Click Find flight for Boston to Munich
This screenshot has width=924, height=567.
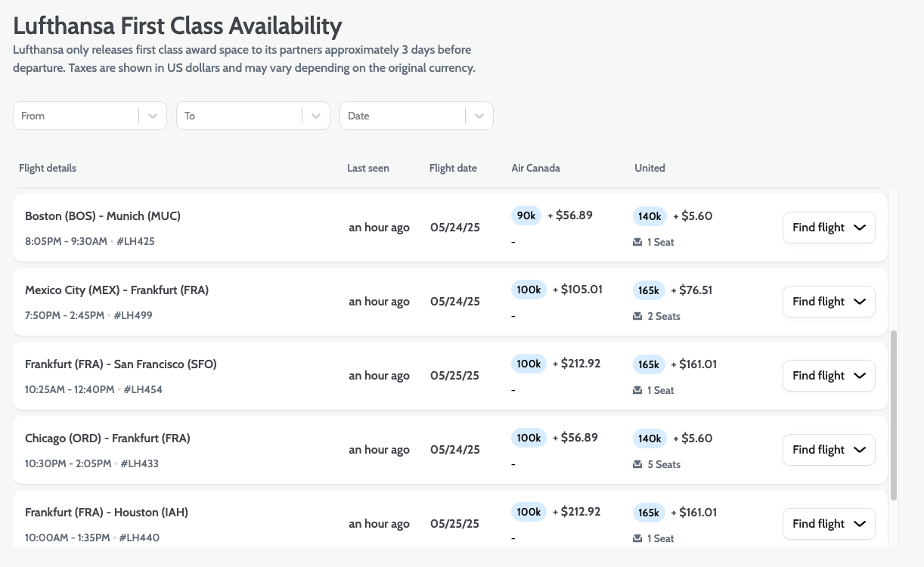coord(829,227)
